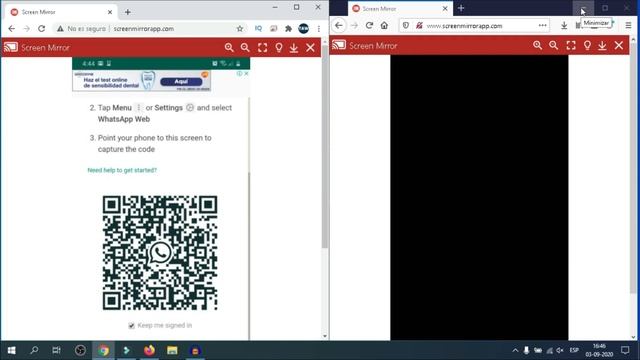Click download icon in Firefox Screen Mirror bar

[x=602, y=45]
